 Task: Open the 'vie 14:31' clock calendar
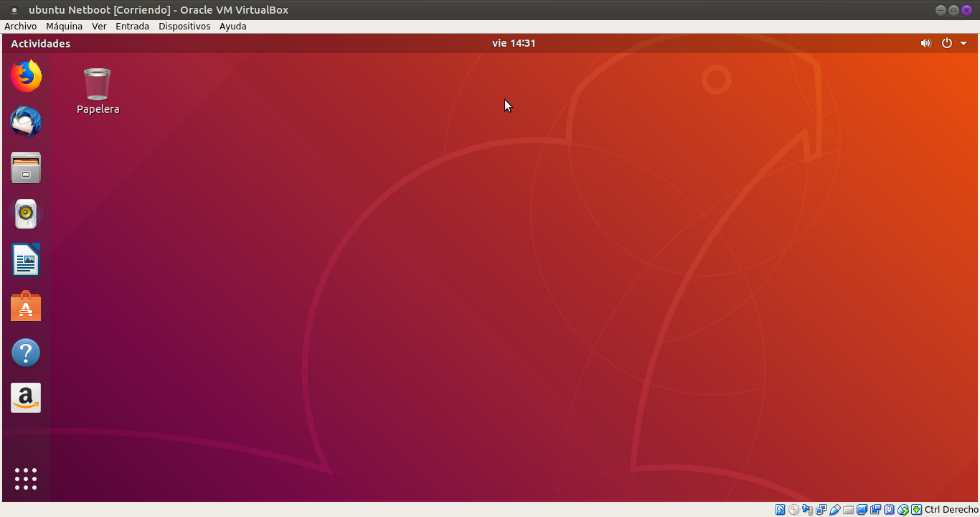[514, 43]
